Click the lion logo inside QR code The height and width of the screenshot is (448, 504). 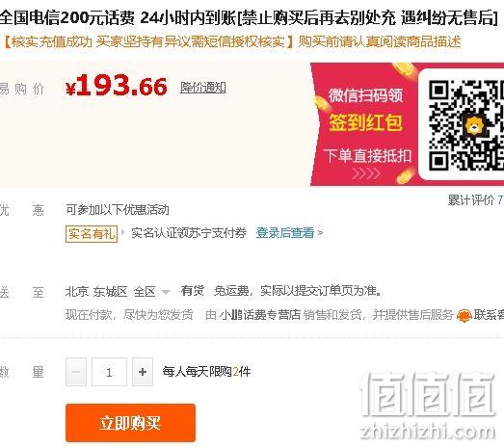tap(473, 126)
